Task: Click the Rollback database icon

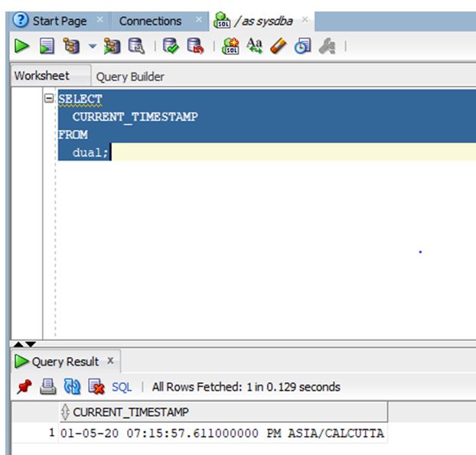Action: 195,46
